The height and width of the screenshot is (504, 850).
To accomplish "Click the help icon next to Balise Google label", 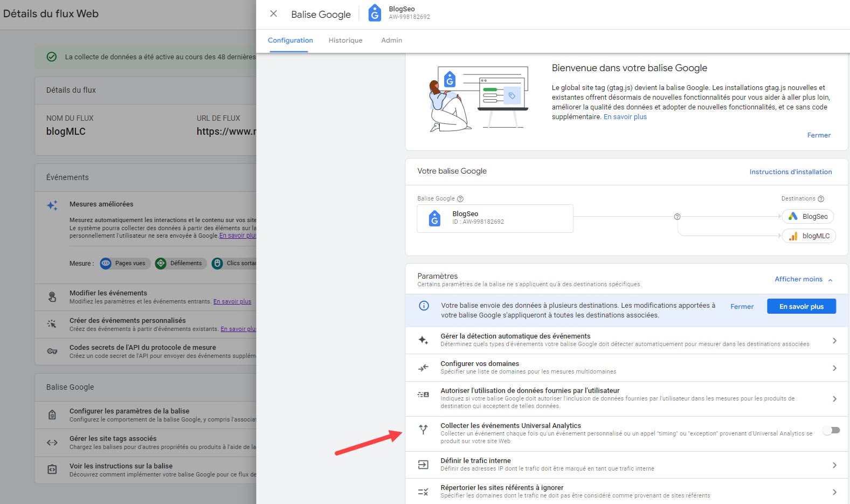I will 460,199.
